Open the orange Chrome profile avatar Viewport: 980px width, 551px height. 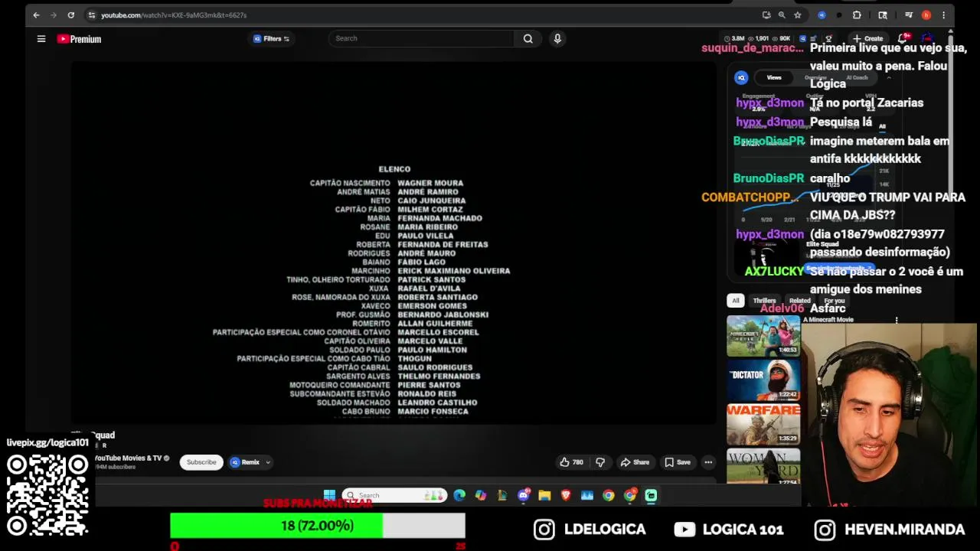point(926,15)
